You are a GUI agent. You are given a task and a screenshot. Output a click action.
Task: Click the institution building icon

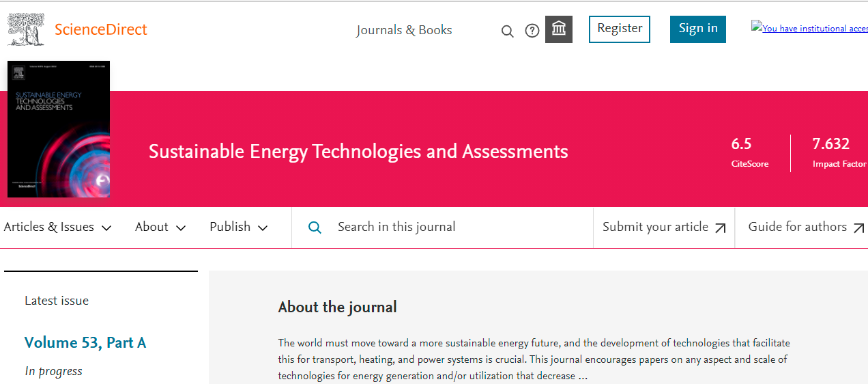click(559, 29)
